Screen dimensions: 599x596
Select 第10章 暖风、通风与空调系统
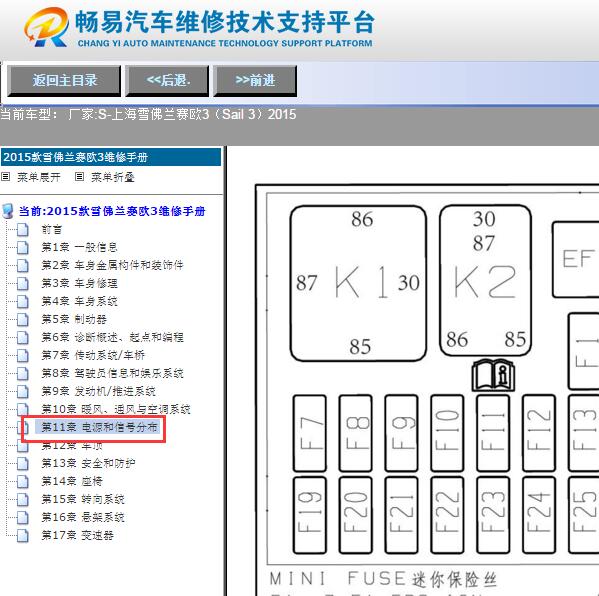(x=116, y=409)
